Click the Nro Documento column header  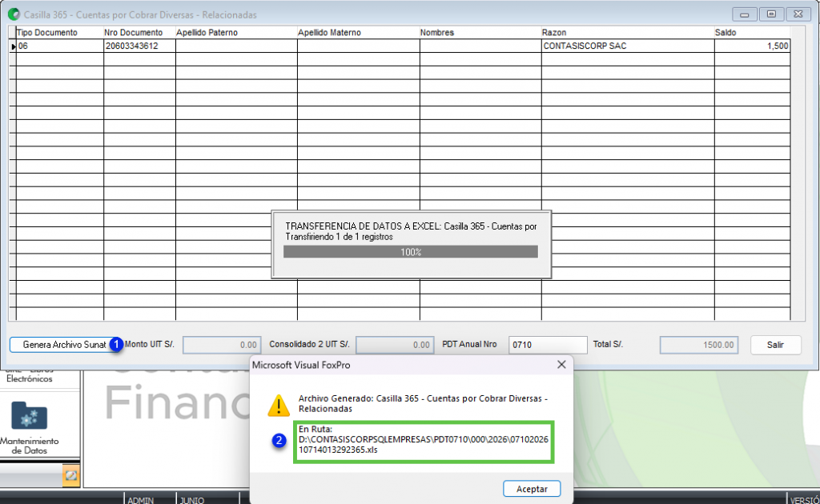pyautogui.click(x=139, y=32)
